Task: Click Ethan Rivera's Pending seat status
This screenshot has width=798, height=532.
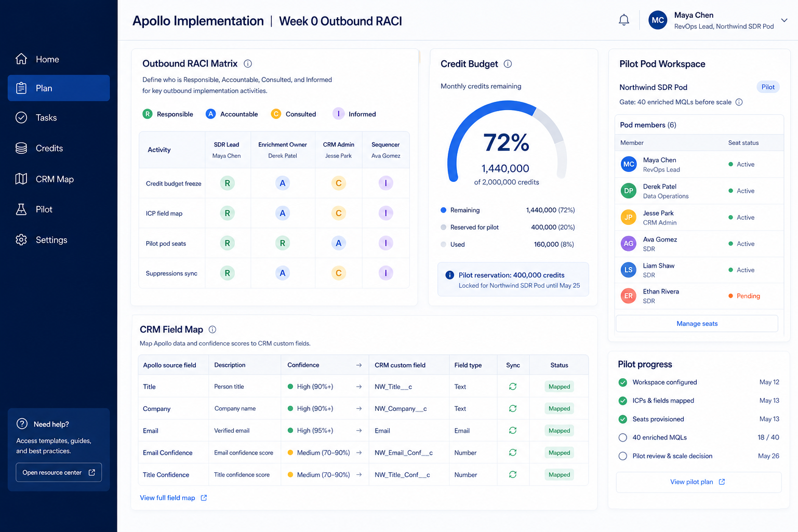Action: (744, 296)
